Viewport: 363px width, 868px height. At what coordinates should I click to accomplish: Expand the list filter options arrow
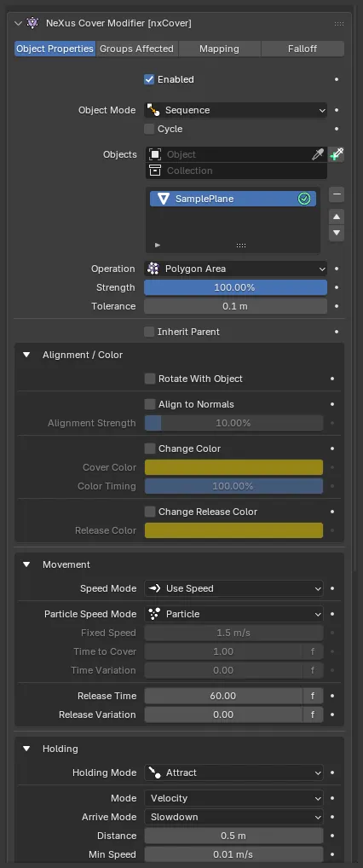point(158,245)
